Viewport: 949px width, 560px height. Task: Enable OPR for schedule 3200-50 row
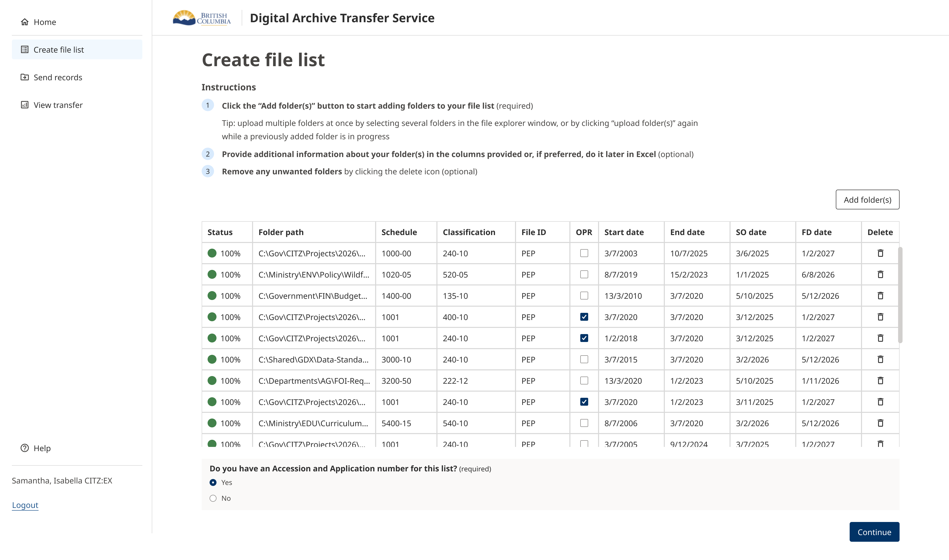584,380
